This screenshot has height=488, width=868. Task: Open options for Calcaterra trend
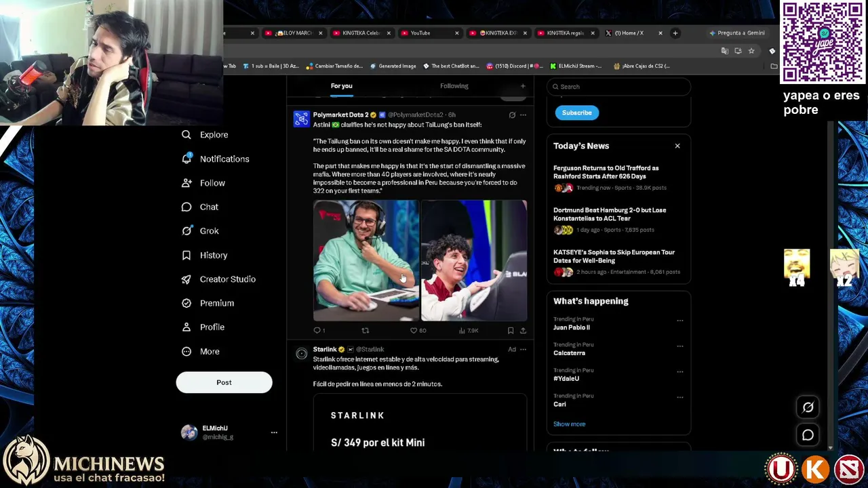coord(679,346)
